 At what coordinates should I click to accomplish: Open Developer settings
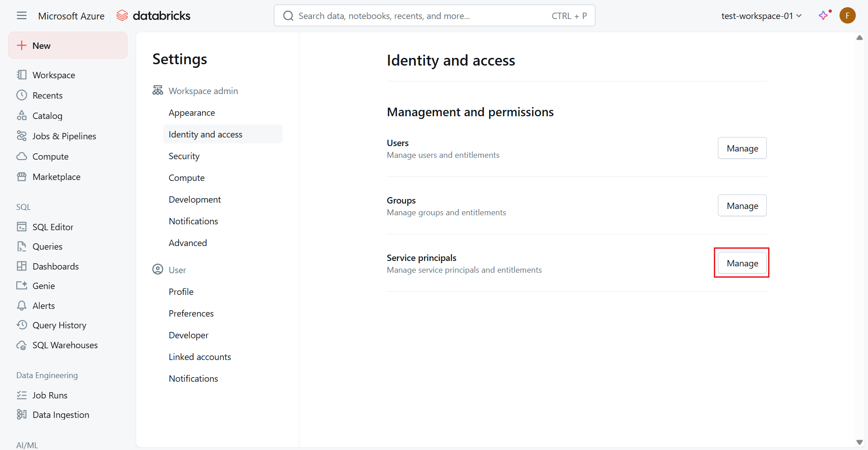(x=189, y=335)
